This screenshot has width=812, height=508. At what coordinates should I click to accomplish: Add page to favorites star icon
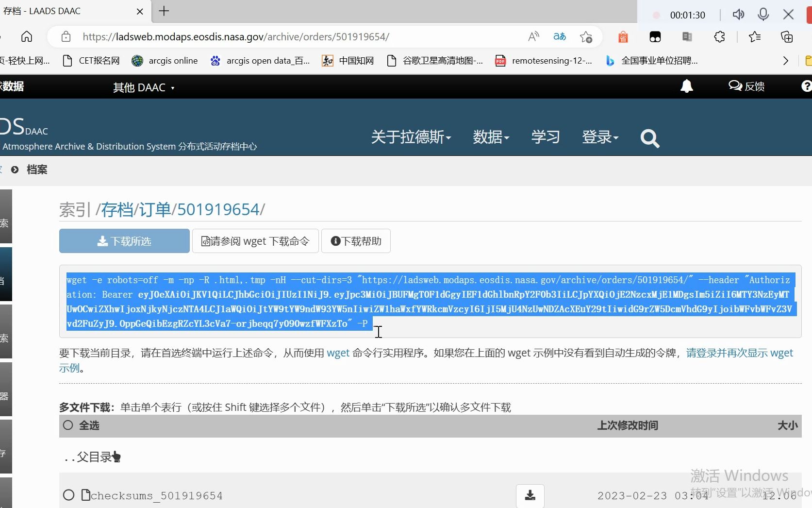[586, 37]
